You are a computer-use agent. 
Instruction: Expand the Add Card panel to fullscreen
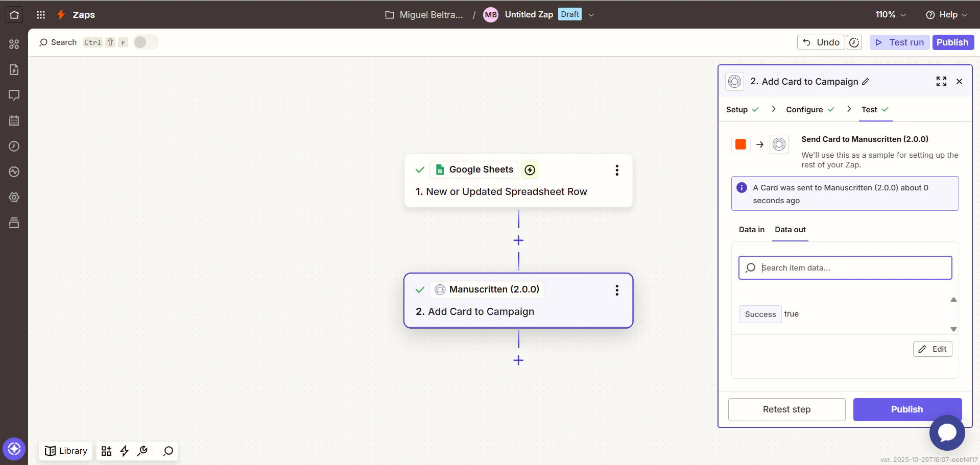pyautogui.click(x=942, y=81)
